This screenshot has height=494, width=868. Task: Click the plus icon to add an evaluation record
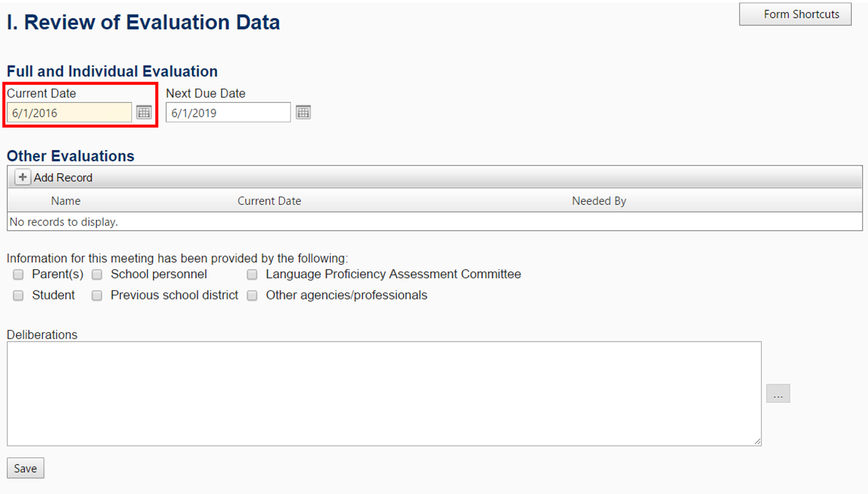click(22, 176)
